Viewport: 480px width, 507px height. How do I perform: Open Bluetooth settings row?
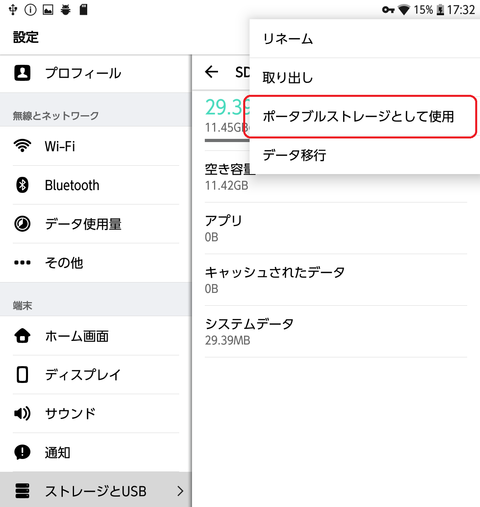[96, 185]
